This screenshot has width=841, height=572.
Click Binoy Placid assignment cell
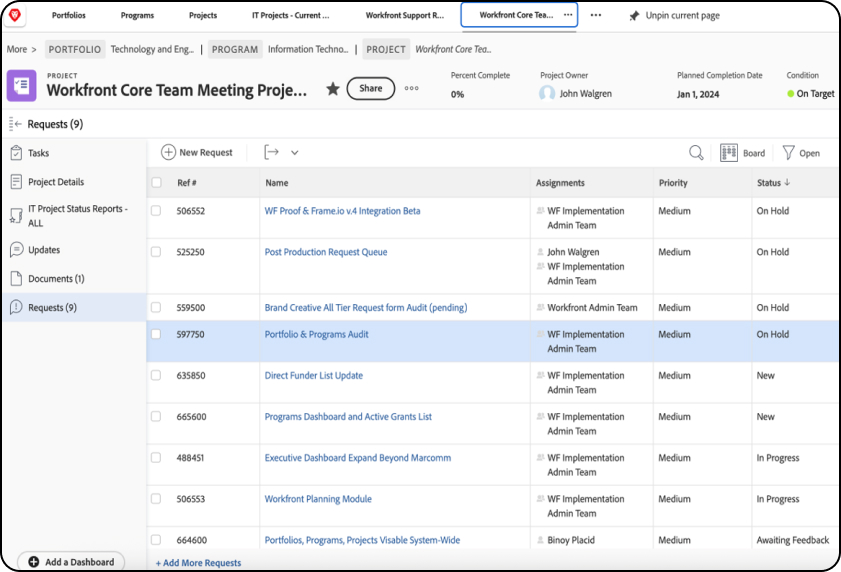(571, 540)
